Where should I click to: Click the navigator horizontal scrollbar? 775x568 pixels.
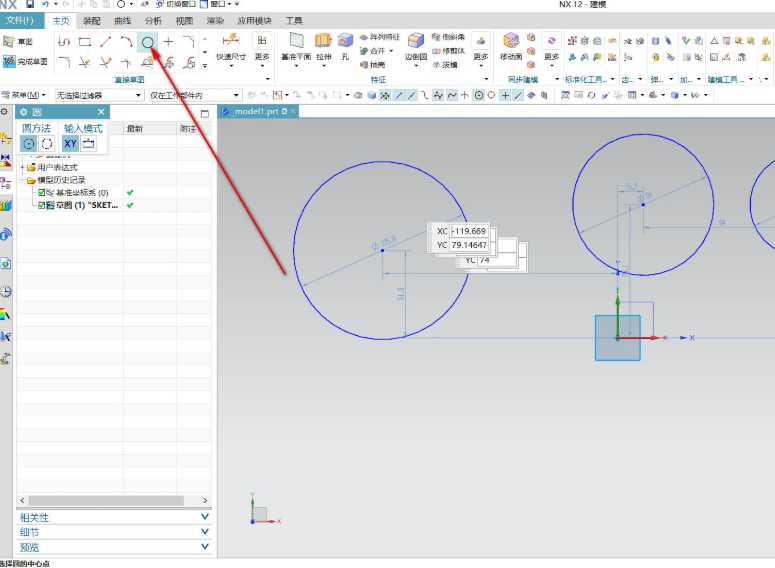click(x=106, y=501)
